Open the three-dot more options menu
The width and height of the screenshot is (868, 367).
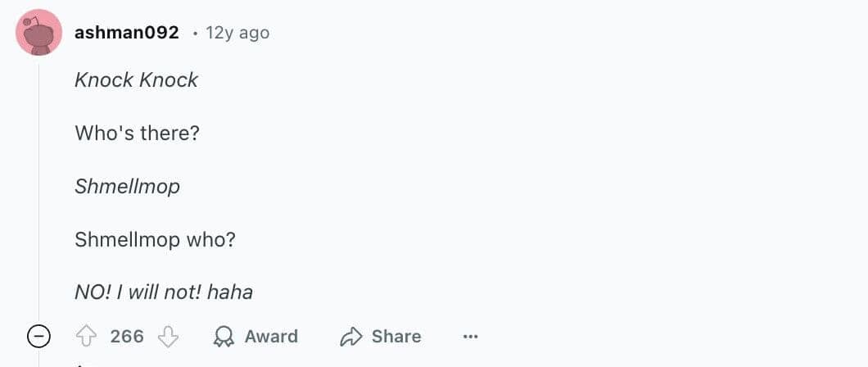click(x=470, y=337)
